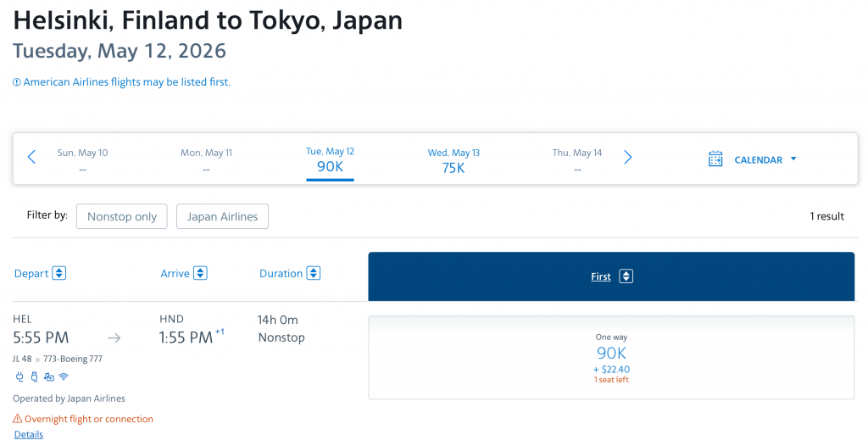Click the Duration column header link
This screenshot has width=868, height=446.
(x=281, y=274)
